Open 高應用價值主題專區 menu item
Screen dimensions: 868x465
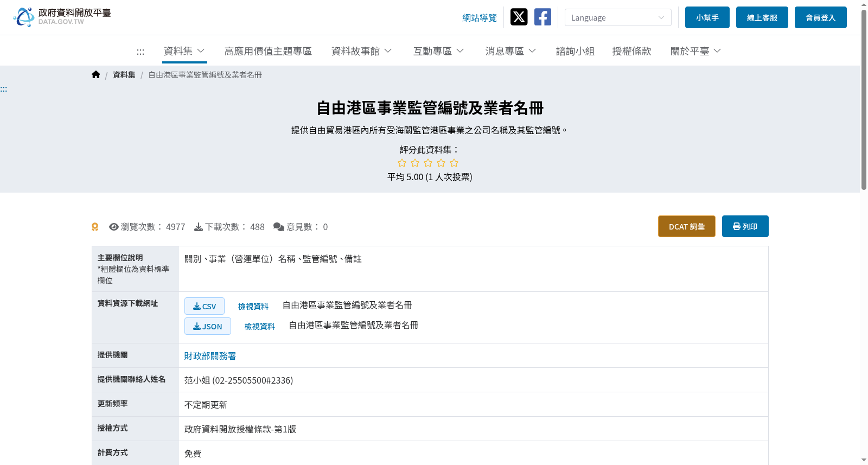tap(268, 51)
